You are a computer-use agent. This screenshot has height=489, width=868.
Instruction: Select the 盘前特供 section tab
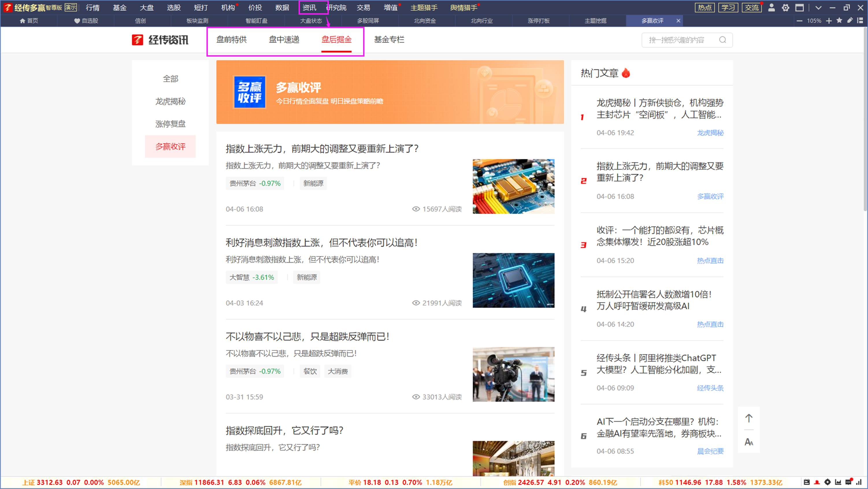click(231, 40)
